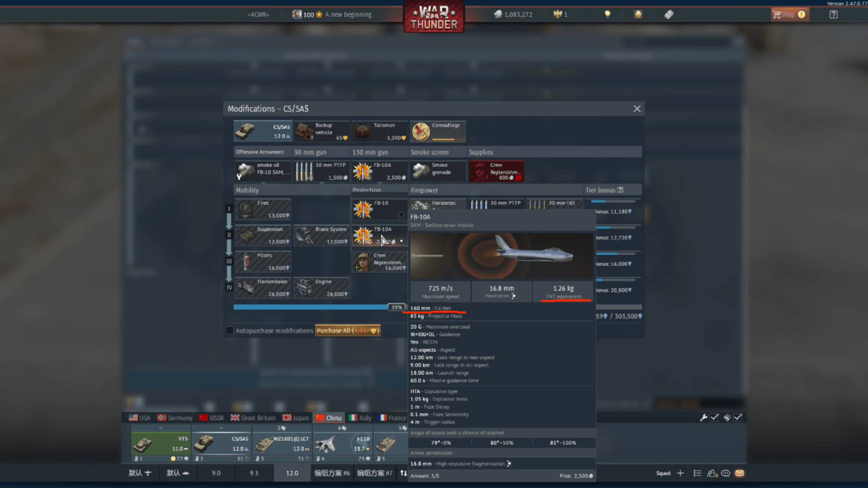
Task: Close the Modifications window
Action: (x=637, y=108)
